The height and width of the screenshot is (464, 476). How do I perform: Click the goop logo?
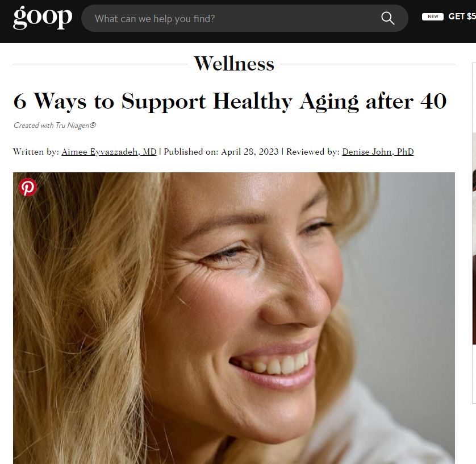coord(43,17)
